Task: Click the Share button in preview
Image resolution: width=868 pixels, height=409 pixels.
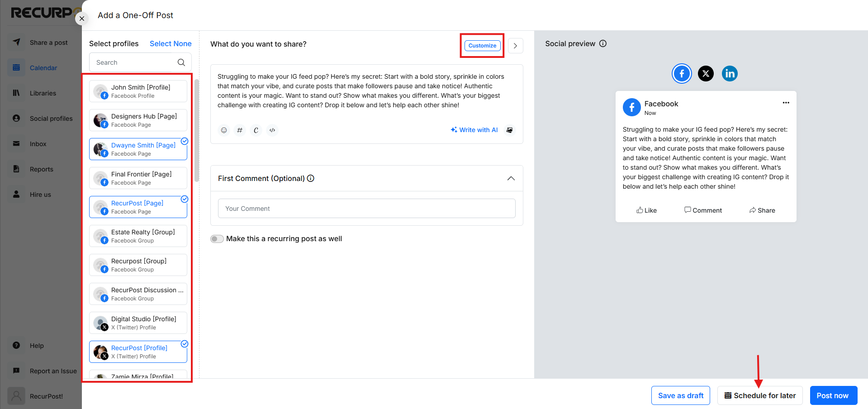Action: (762, 210)
